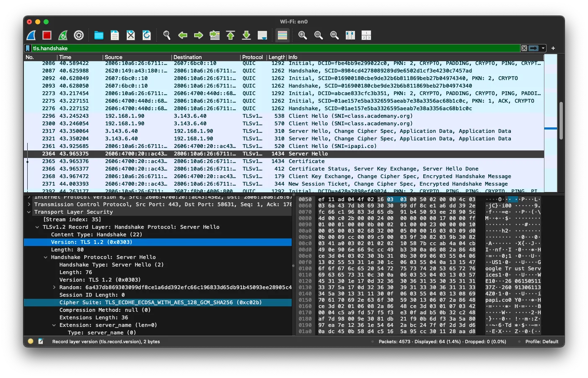
Task: Stop the running packet capture
Action: coord(47,35)
